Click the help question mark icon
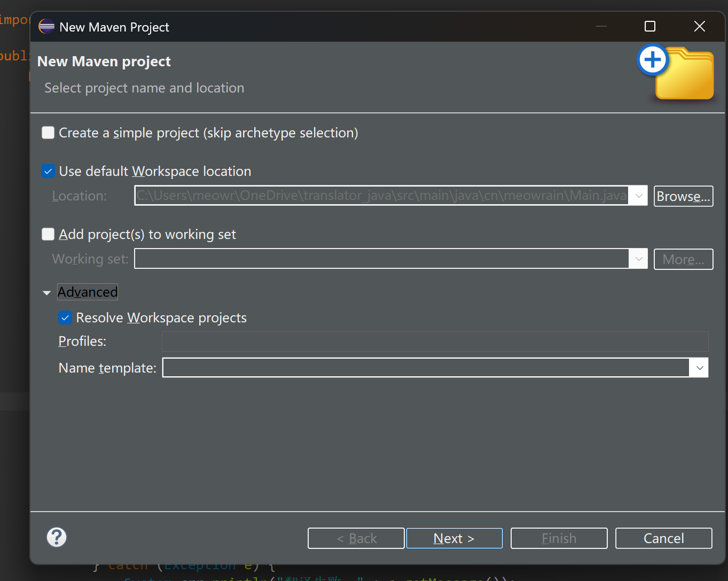This screenshot has height=581, width=728. [x=57, y=537]
